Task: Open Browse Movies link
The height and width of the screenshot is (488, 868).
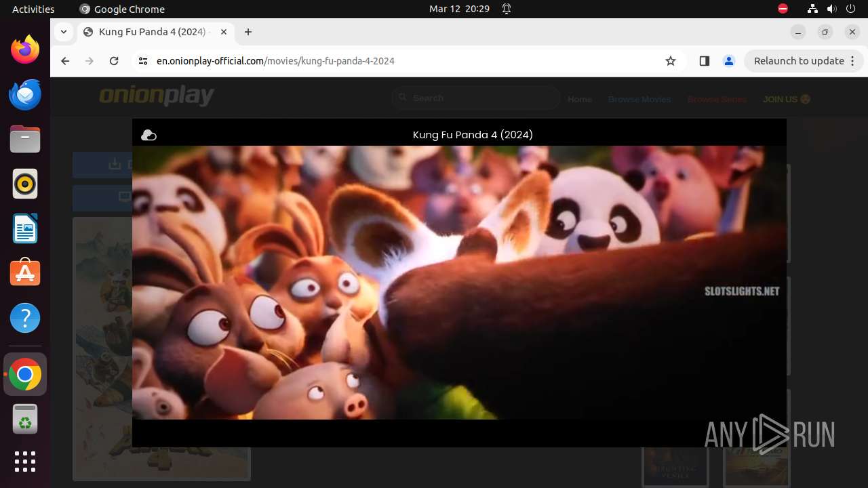Action: (639, 99)
